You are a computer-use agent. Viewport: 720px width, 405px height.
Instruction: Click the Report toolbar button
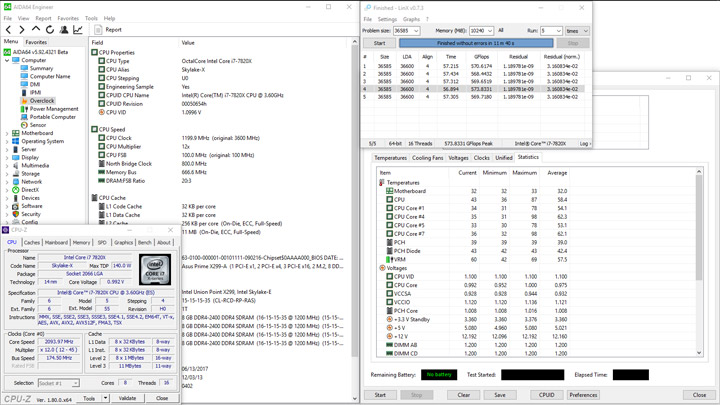pyautogui.click(x=108, y=30)
